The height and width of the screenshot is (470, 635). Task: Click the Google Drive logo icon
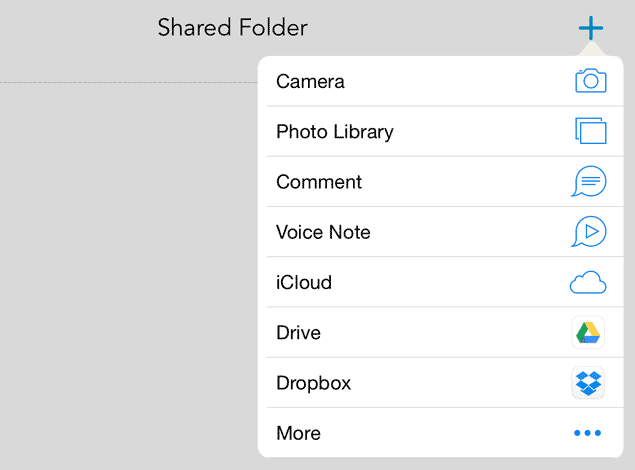(x=588, y=332)
